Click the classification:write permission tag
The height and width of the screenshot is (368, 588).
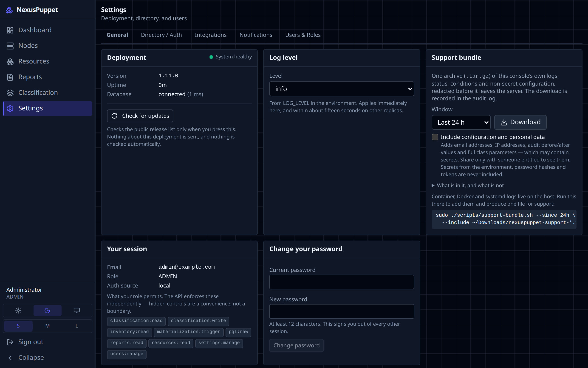(x=198, y=321)
